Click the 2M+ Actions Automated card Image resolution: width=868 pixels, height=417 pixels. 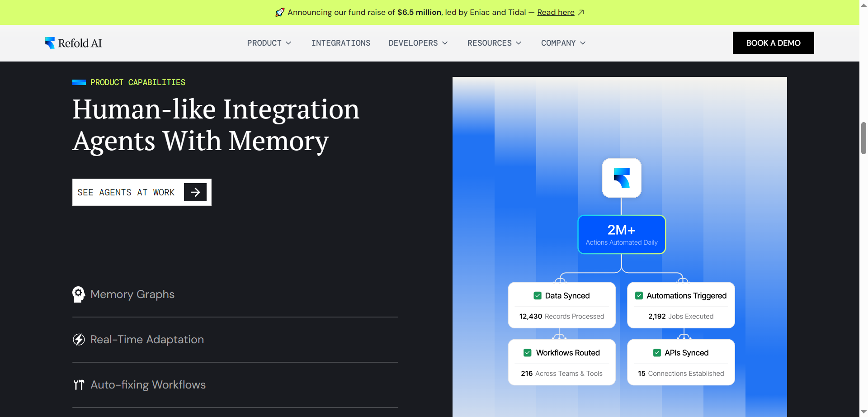coord(621,234)
